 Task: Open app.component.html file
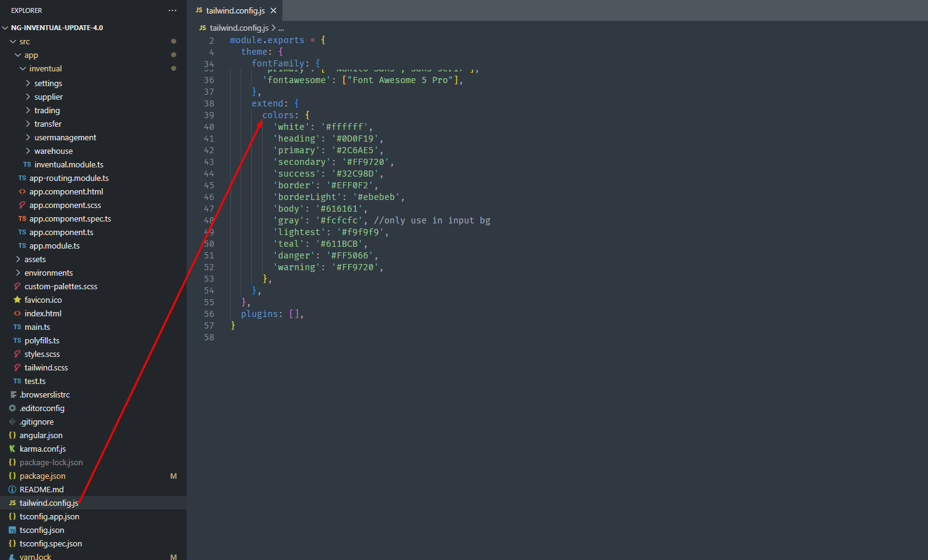coord(67,191)
